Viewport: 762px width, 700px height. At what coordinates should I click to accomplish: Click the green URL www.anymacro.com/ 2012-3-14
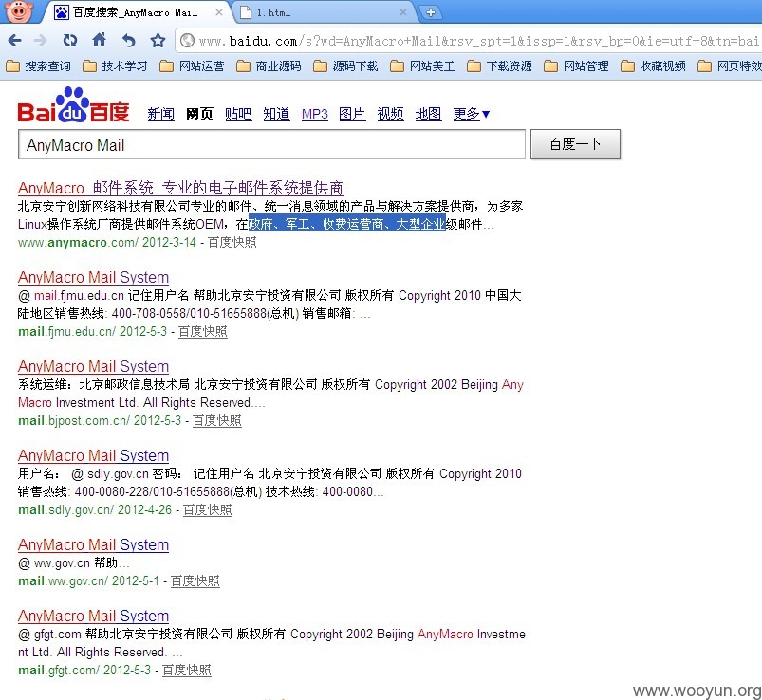coord(107,242)
